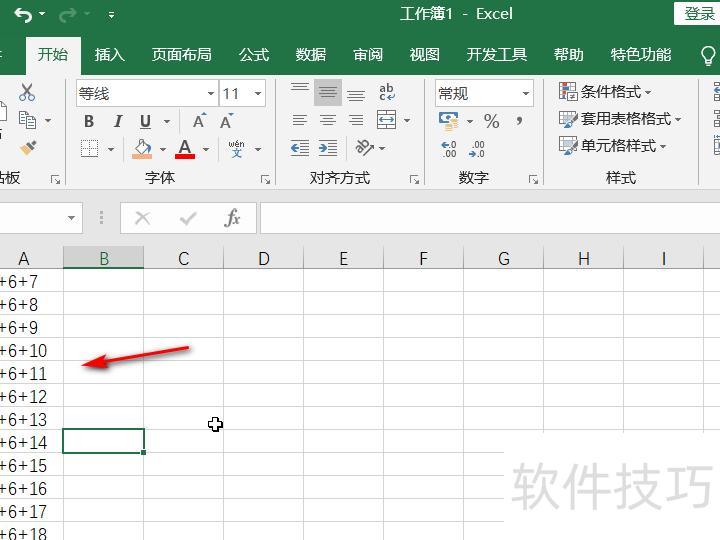
Task: Click in the formula bar input
Action: [x=490, y=218]
